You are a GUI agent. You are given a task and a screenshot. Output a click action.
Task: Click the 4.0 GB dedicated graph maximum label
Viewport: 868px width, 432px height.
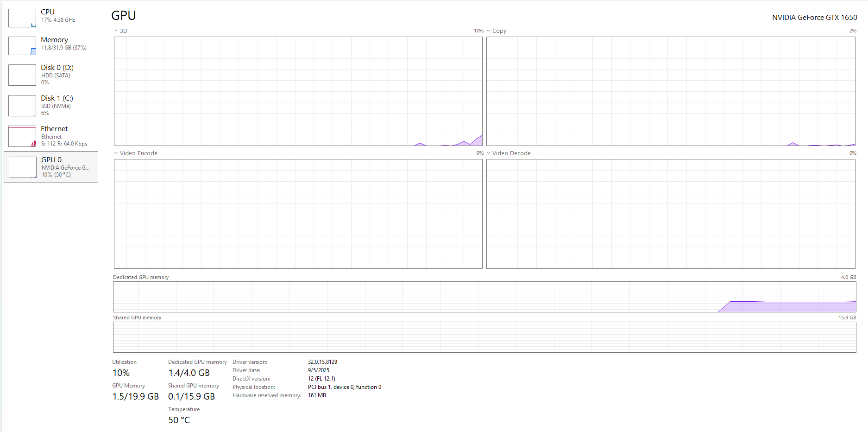849,277
